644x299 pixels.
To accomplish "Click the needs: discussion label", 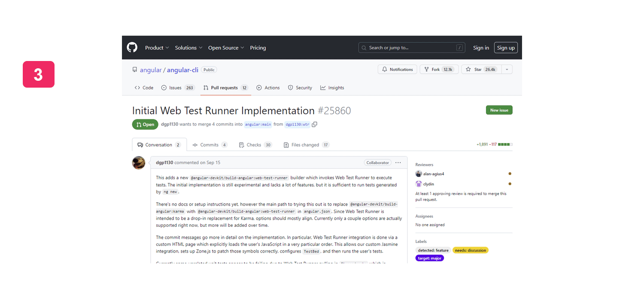I will [x=471, y=250].
